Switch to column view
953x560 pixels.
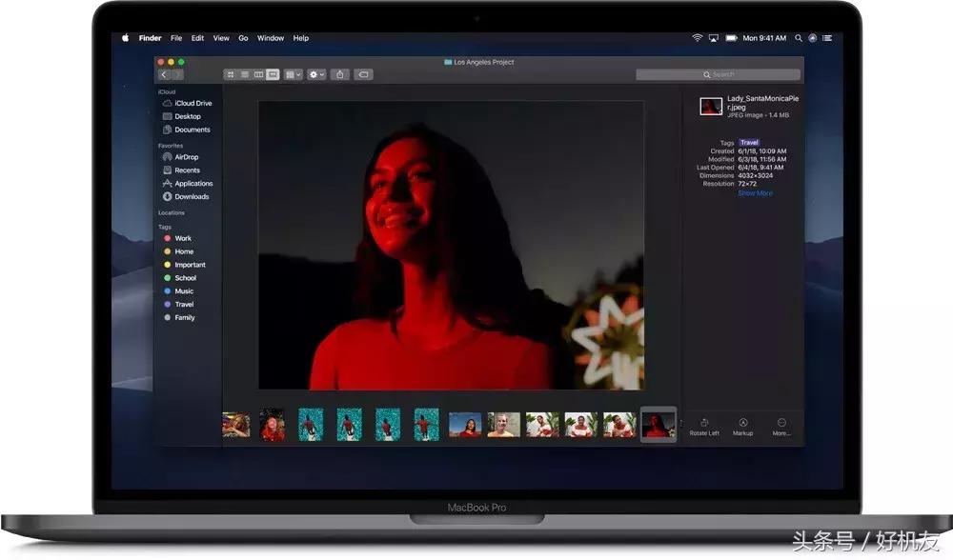tap(258, 74)
